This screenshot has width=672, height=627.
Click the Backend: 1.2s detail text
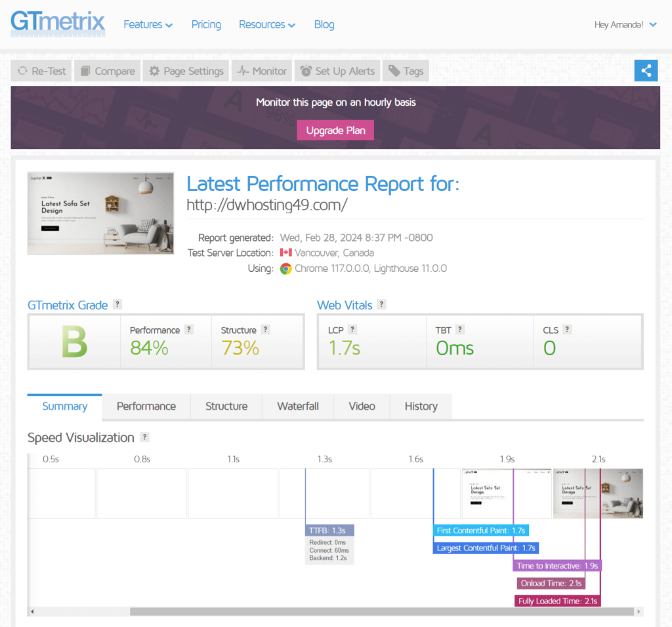pyautogui.click(x=328, y=558)
